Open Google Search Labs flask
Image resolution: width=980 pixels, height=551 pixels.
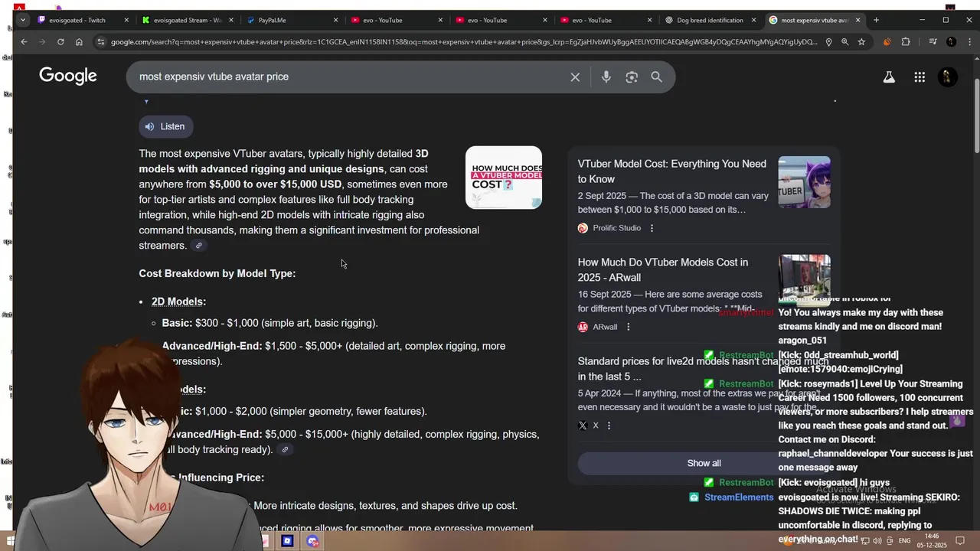pos(889,77)
